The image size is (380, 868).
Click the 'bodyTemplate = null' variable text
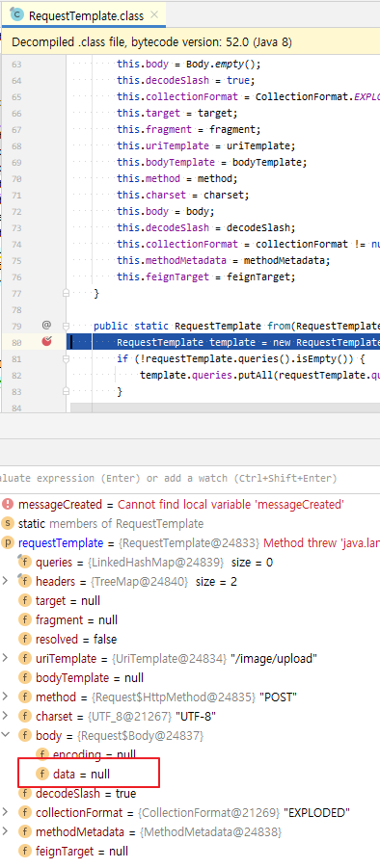[x=89, y=677]
